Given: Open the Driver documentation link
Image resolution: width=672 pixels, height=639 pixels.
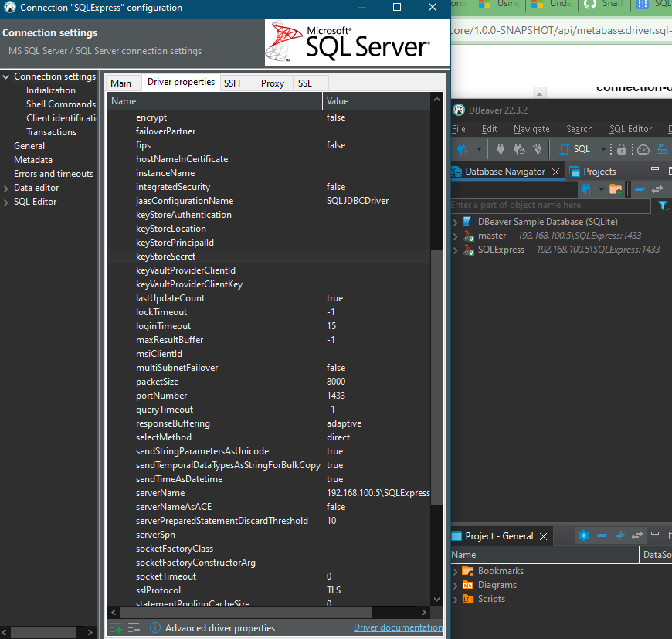Looking at the screenshot, I should click(x=398, y=627).
